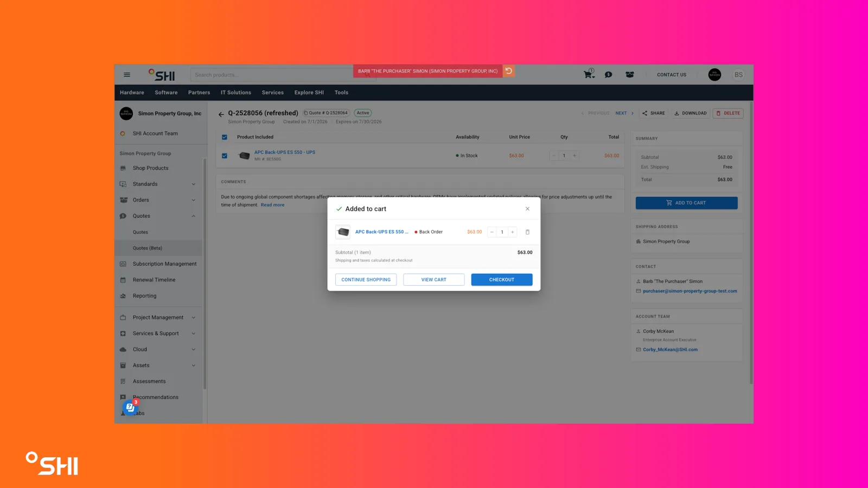
Task: Go to the Next quote
Action: pos(624,113)
